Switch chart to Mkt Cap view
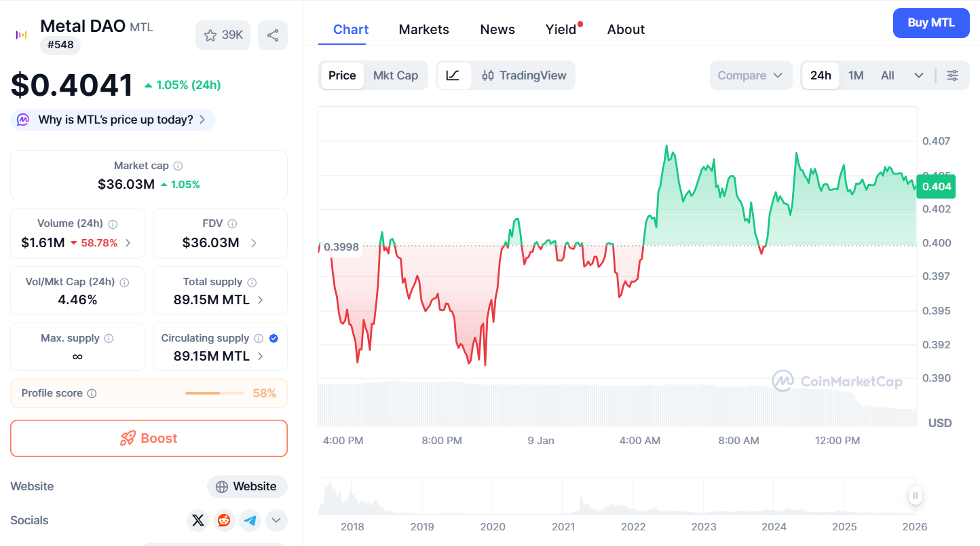The width and height of the screenshot is (980, 546). click(x=396, y=75)
